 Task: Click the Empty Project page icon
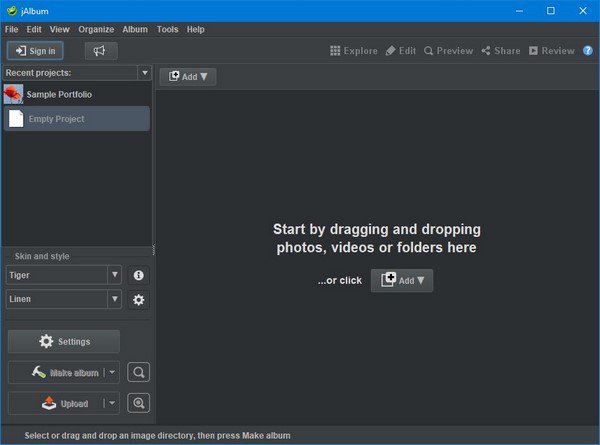pos(16,119)
